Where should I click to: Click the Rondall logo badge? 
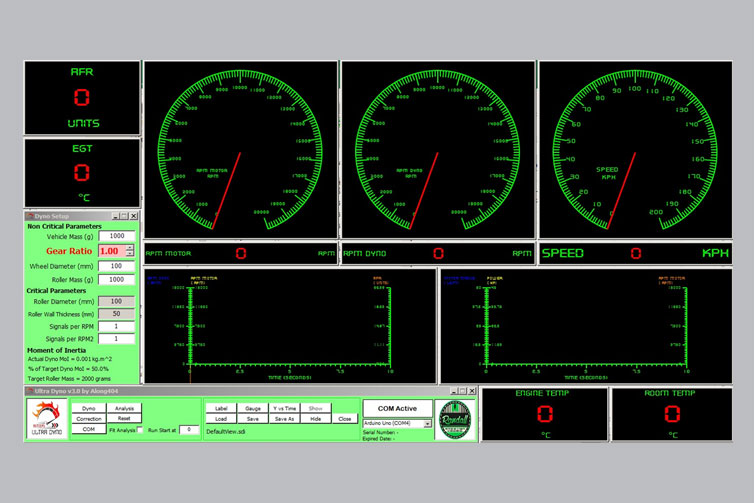pyautogui.click(x=454, y=418)
